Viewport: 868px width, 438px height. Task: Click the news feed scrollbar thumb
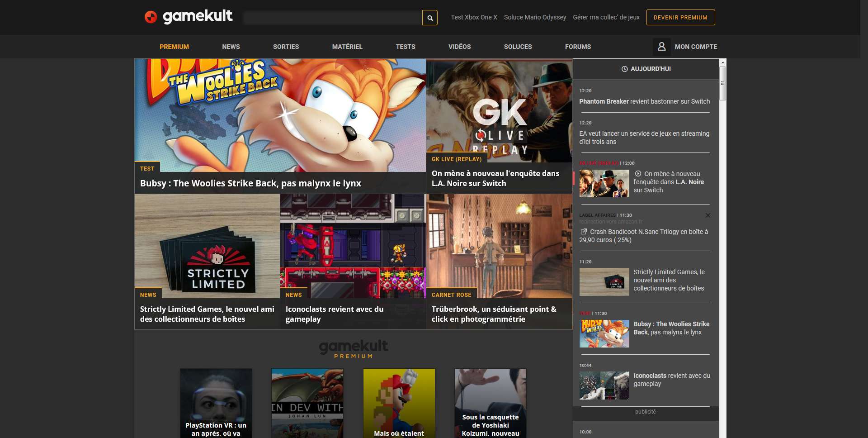[x=722, y=83]
